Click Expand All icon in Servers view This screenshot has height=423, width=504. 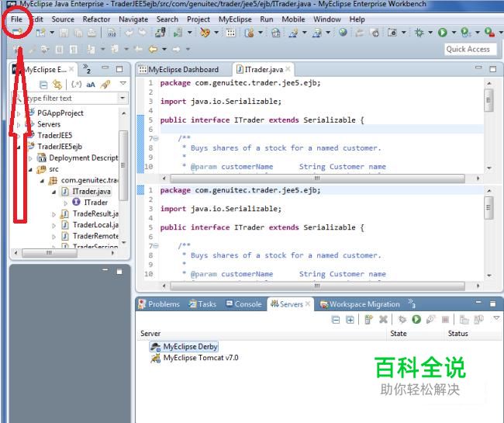[x=350, y=319]
